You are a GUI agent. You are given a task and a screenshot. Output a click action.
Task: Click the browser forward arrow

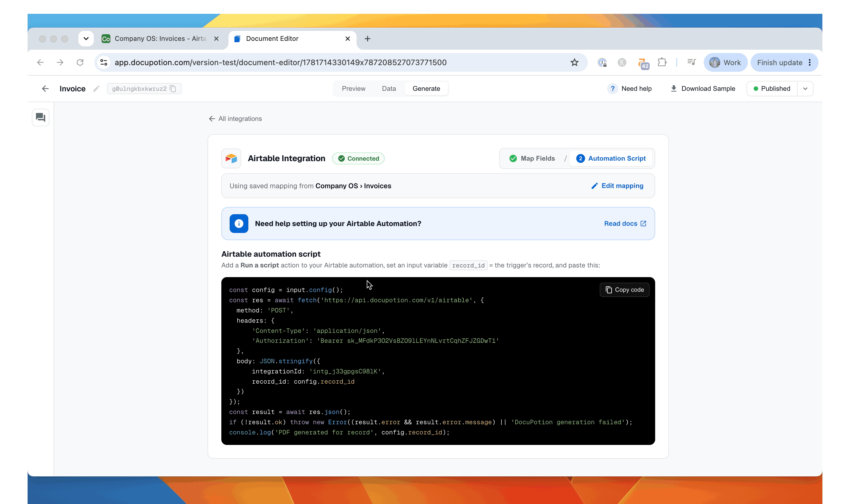tap(60, 62)
